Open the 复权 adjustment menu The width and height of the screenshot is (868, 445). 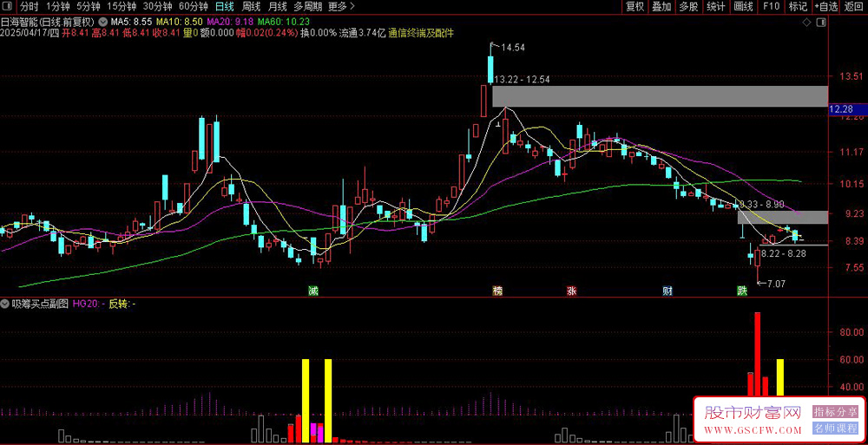(x=635, y=7)
